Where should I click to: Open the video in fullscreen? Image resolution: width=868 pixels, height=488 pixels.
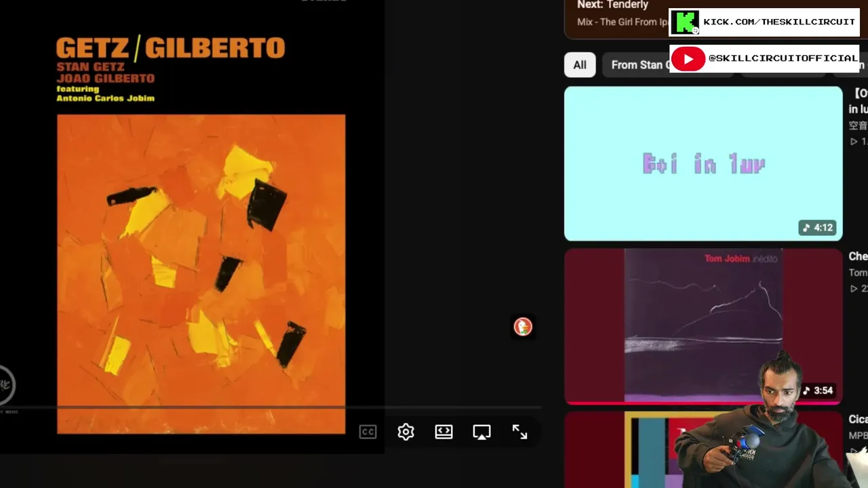coord(519,432)
